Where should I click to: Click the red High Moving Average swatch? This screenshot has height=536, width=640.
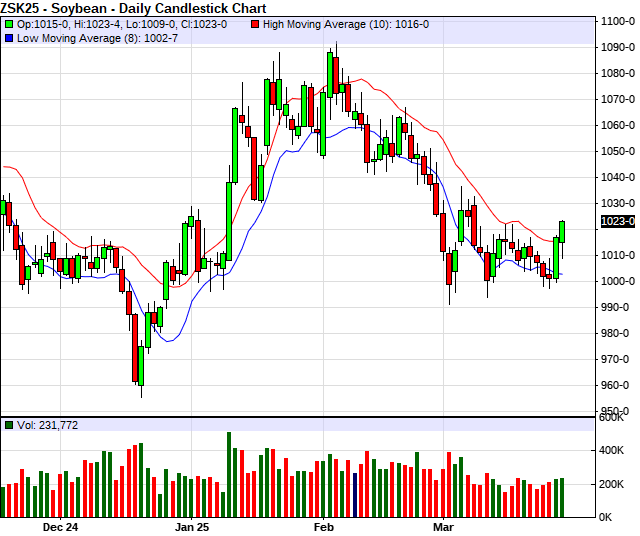click(x=255, y=24)
